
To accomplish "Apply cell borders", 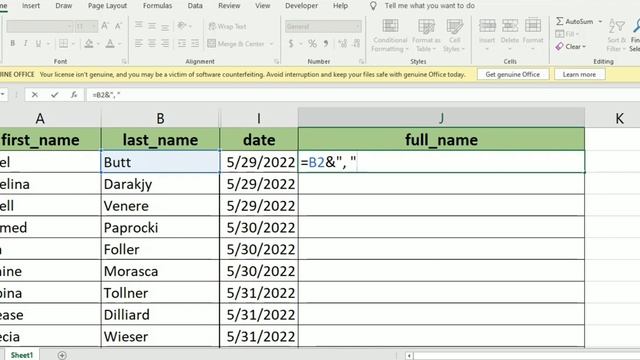I will pyautogui.click(x=63, y=43).
